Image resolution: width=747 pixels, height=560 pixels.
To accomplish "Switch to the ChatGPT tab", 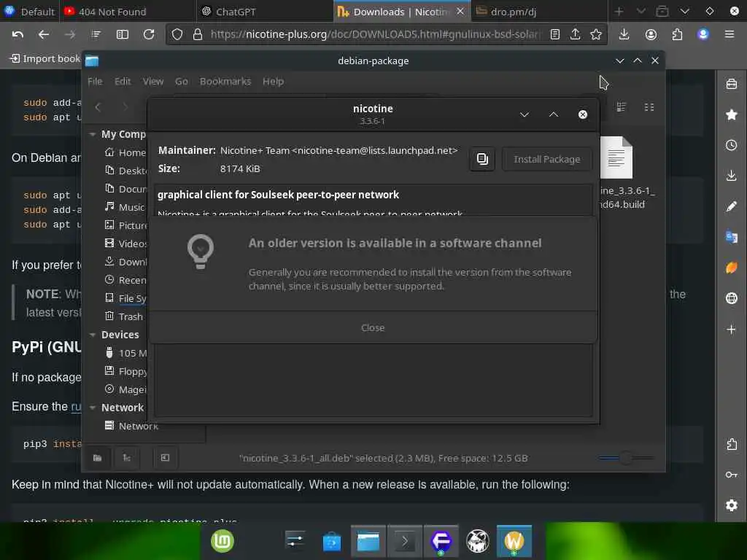I will click(x=265, y=12).
